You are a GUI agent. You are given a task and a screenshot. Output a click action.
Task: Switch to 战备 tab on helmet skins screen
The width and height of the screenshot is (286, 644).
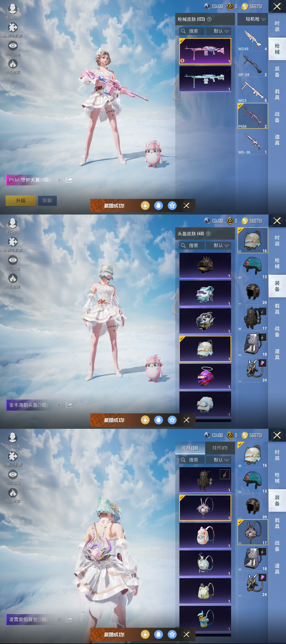(277, 331)
